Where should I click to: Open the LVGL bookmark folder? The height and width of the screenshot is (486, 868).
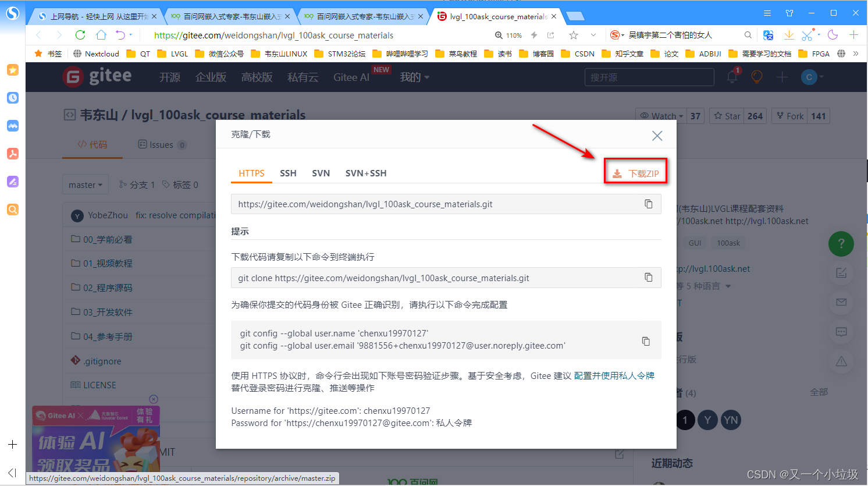point(173,54)
